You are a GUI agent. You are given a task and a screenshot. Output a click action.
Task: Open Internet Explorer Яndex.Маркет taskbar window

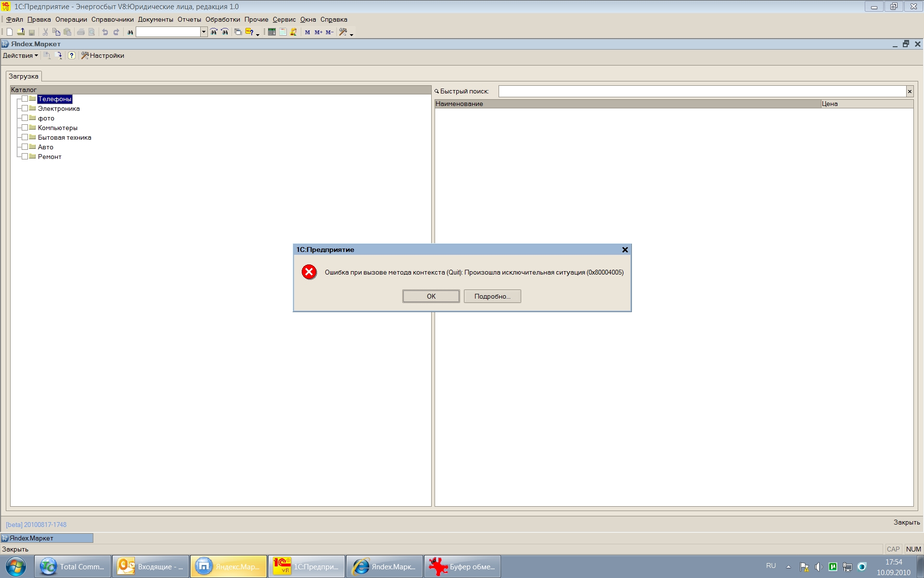pyautogui.click(x=385, y=567)
